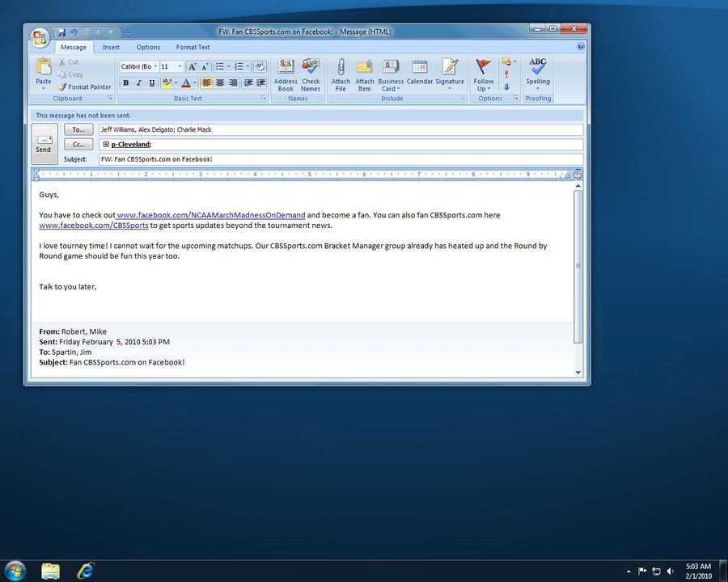Align text to the left
Screen dimensions: 728x582
pos(206,82)
